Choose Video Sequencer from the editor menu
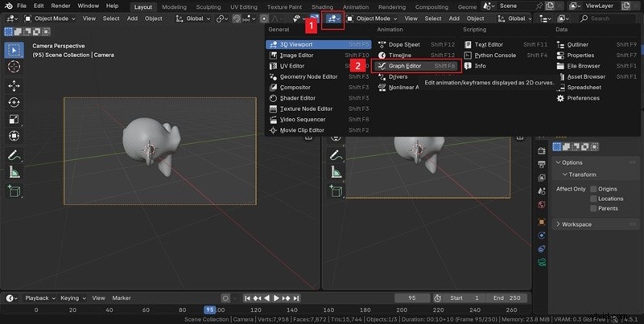This screenshot has height=324, width=644. tap(319, 120)
